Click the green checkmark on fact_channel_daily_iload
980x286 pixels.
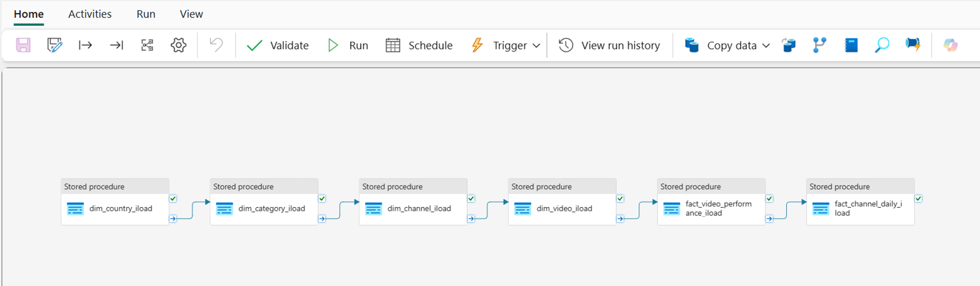click(918, 198)
